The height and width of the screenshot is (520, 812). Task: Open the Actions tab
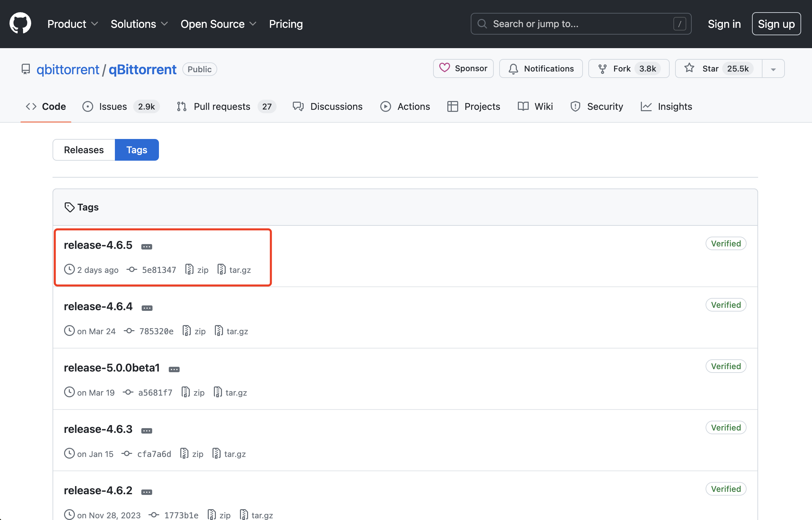point(405,106)
